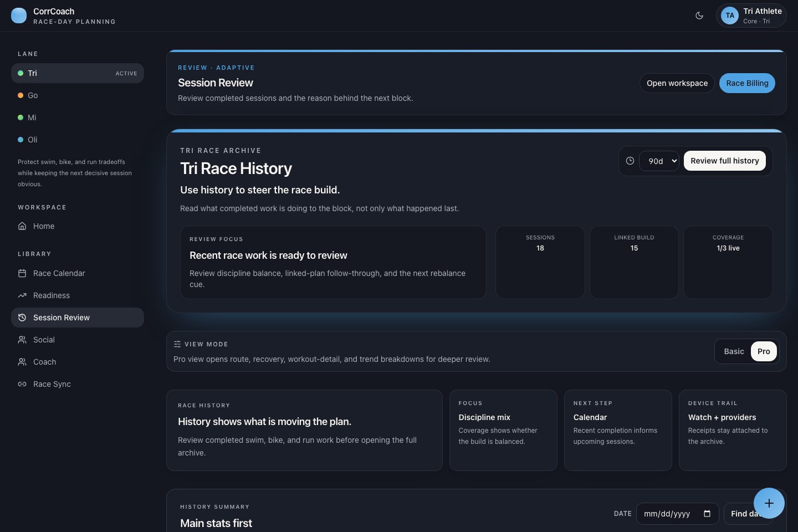Click the Sessions 18 stat card

tap(540, 262)
